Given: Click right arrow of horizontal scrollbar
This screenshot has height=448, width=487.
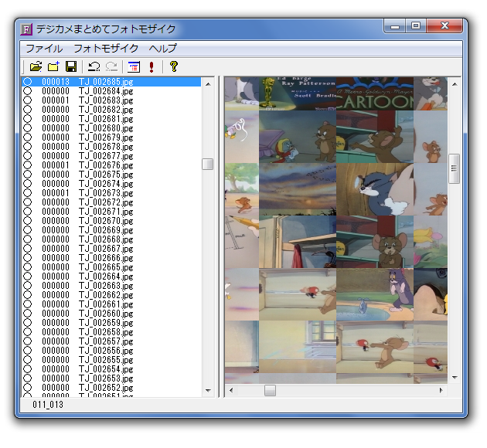Looking at the screenshot, I should [443, 390].
